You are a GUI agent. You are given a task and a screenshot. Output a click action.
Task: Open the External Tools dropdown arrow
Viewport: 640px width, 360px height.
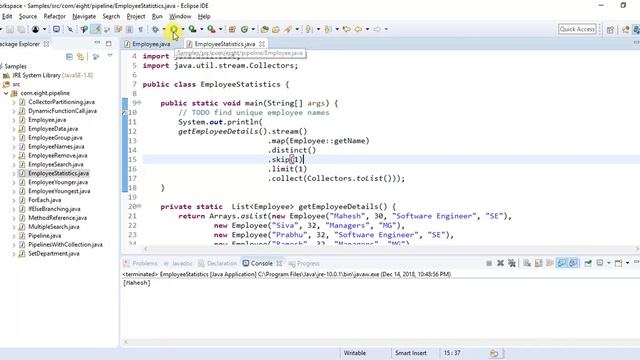pyautogui.click(x=220, y=29)
